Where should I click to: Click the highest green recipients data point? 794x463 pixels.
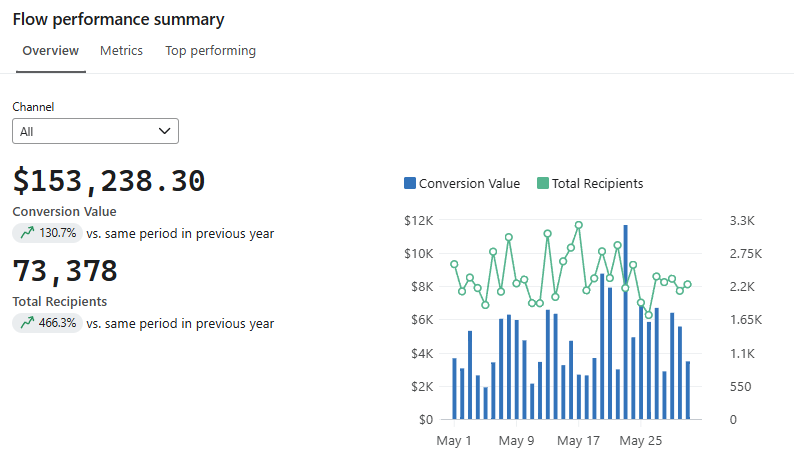coord(579,225)
